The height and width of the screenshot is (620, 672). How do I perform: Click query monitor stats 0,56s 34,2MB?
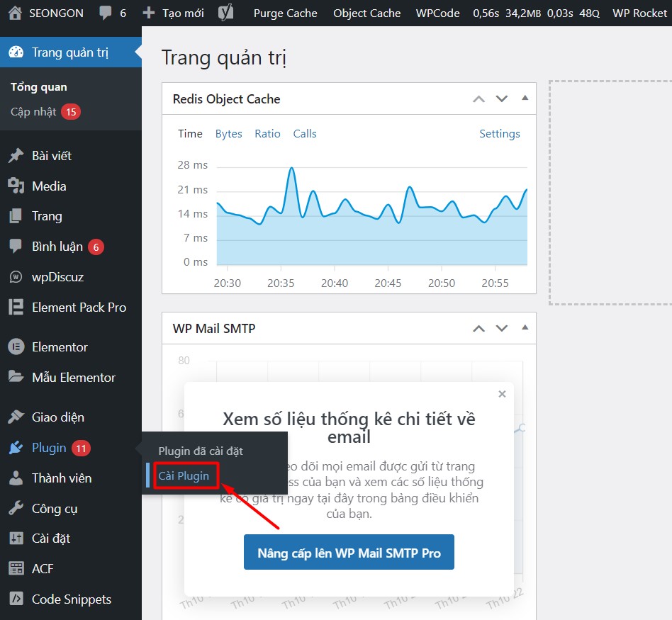[536, 13]
